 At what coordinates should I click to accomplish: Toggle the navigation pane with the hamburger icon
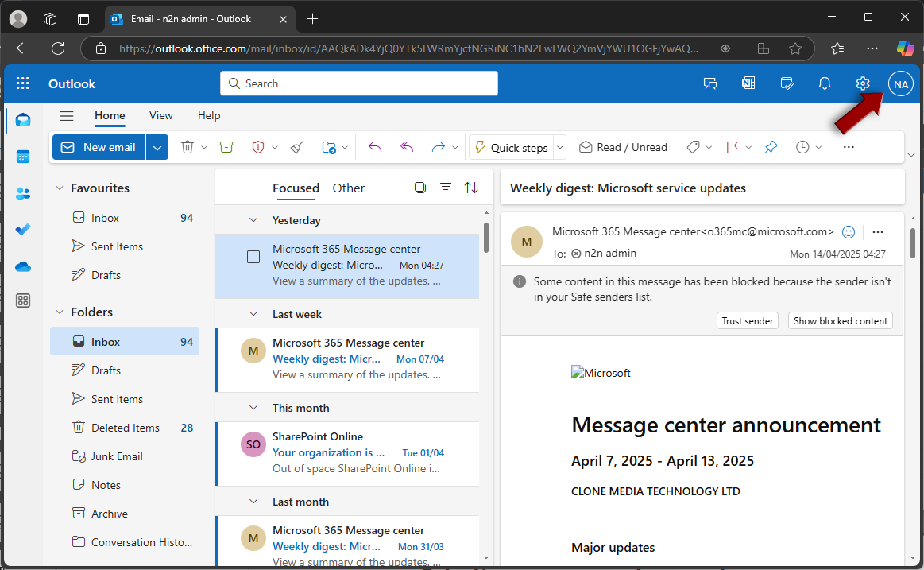[67, 116]
